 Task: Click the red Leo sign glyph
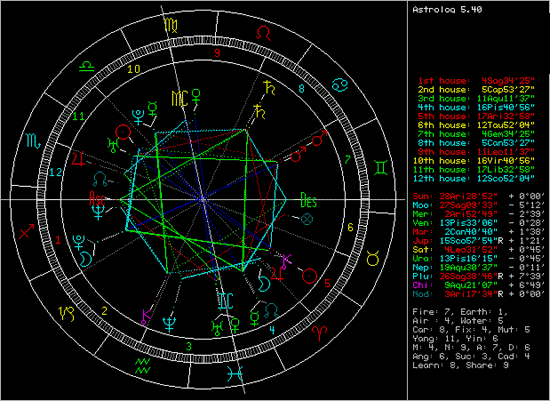point(263,34)
